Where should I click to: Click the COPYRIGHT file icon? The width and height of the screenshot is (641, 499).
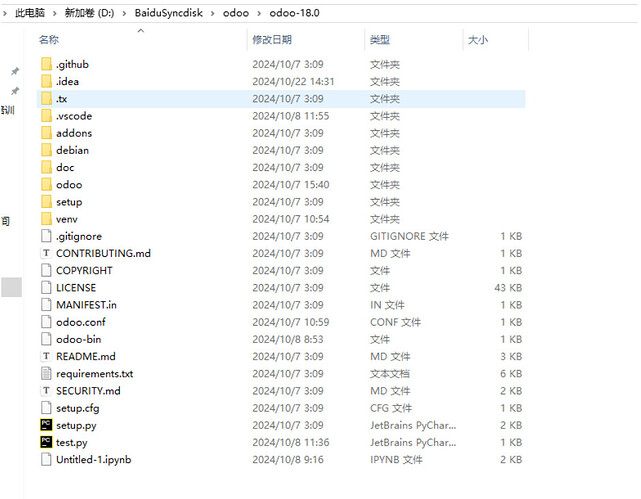46,270
